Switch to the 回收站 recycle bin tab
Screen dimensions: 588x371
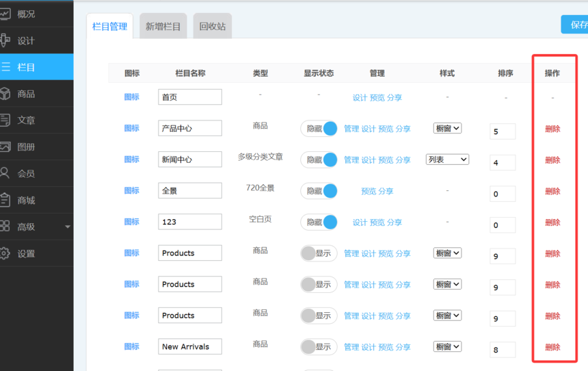pyautogui.click(x=212, y=27)
